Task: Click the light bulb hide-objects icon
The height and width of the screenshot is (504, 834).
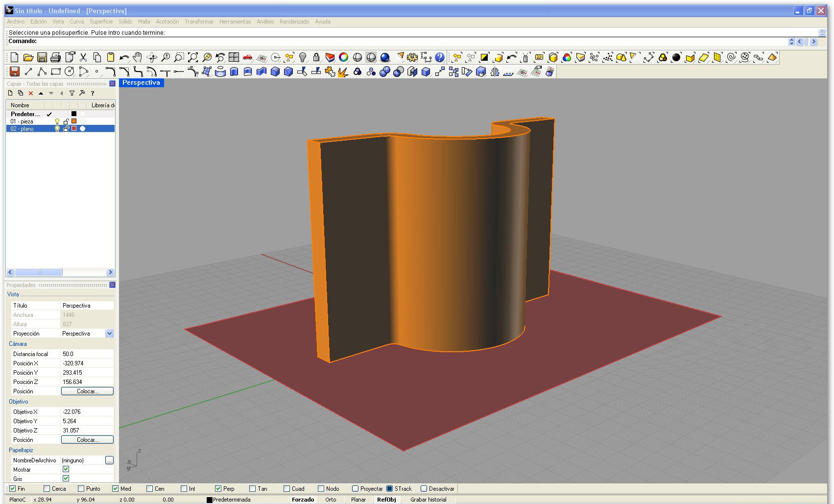Action: click(303, 57)
